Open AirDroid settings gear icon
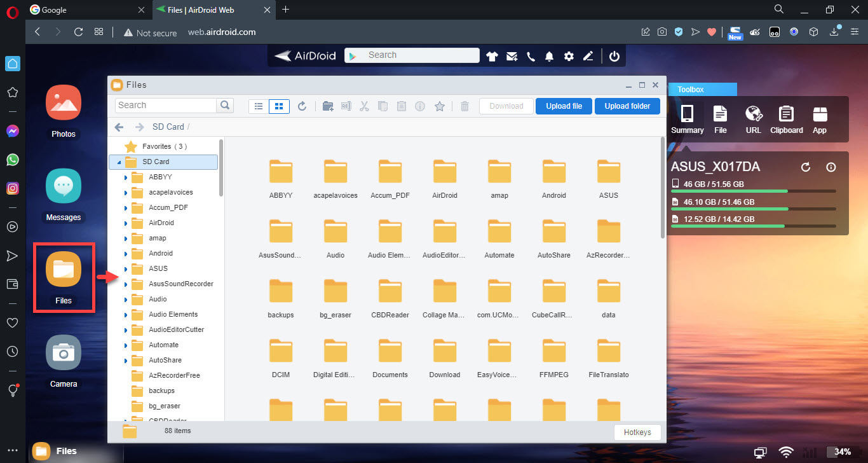The image size is (868, 463). (x=569, y=56)
